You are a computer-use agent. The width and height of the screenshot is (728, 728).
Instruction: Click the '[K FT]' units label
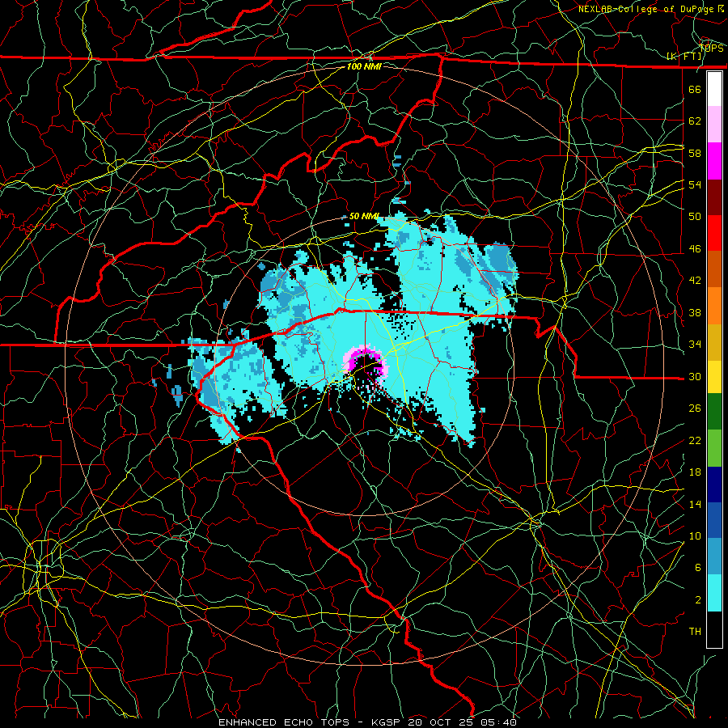point(684,57)
